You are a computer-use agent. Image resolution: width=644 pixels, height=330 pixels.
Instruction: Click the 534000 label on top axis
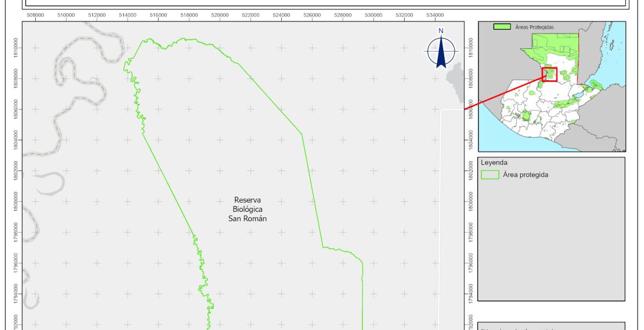point(435,15)
